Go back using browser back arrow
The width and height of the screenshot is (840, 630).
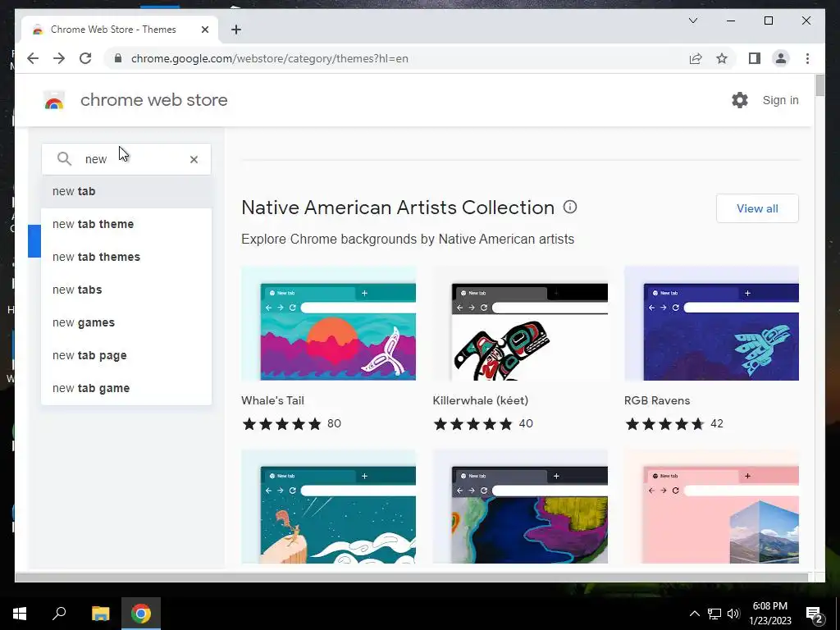point(33,58)
